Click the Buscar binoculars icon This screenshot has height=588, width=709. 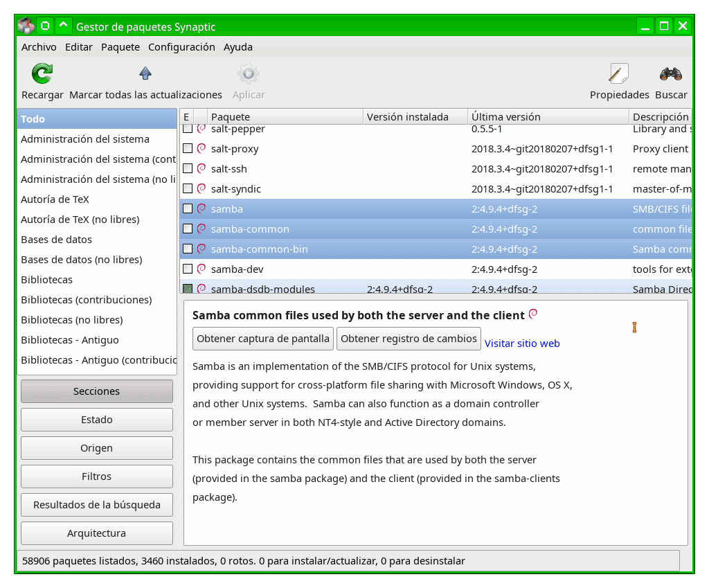pos(670,73)
